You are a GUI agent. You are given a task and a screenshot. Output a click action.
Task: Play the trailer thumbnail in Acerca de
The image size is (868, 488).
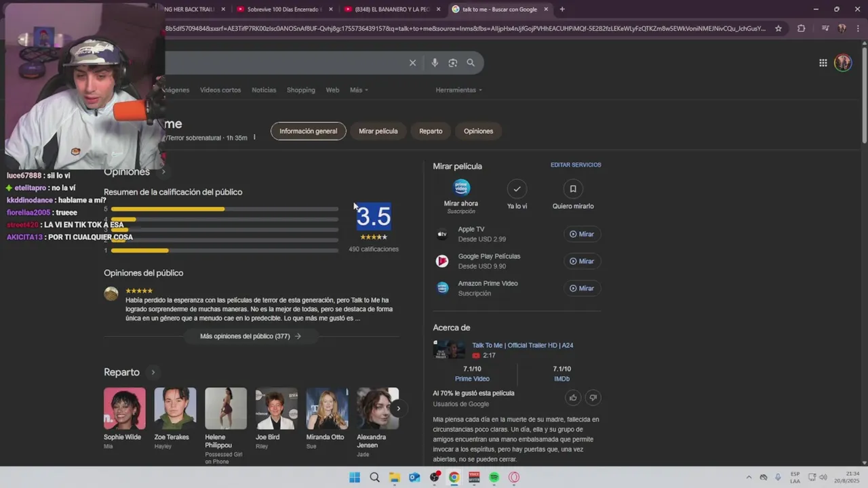450,350
